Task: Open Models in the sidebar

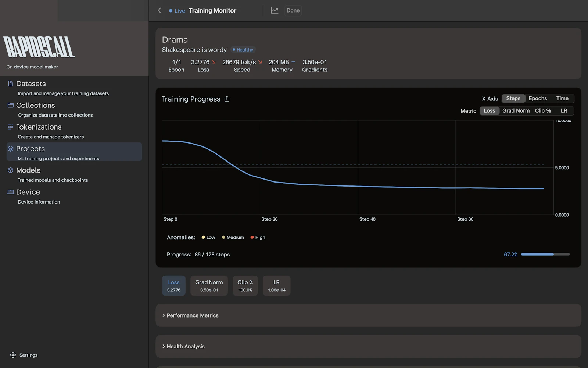Action: pos(74,175)
